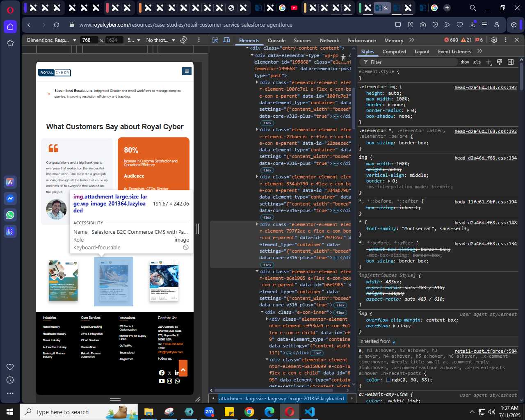This screenshot has width=525, height=420.
Task: Open the rendering emulations paintbrush icon
Action: 500,62
